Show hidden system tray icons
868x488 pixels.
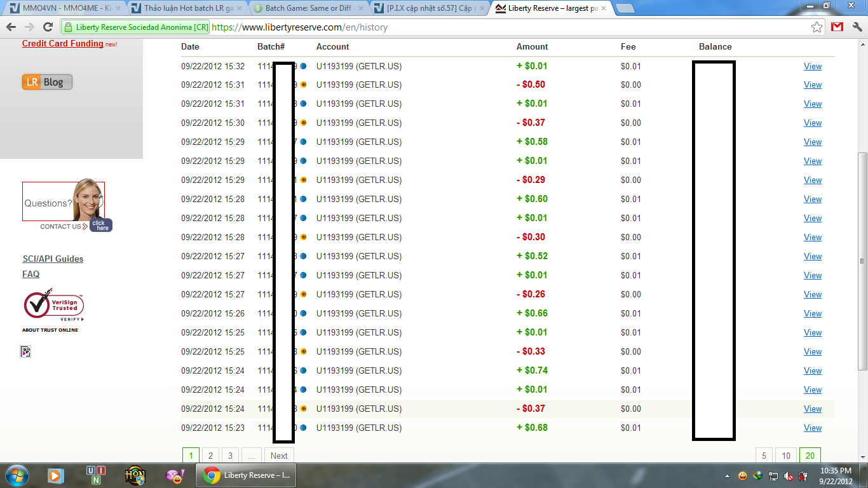click(727, 476)
